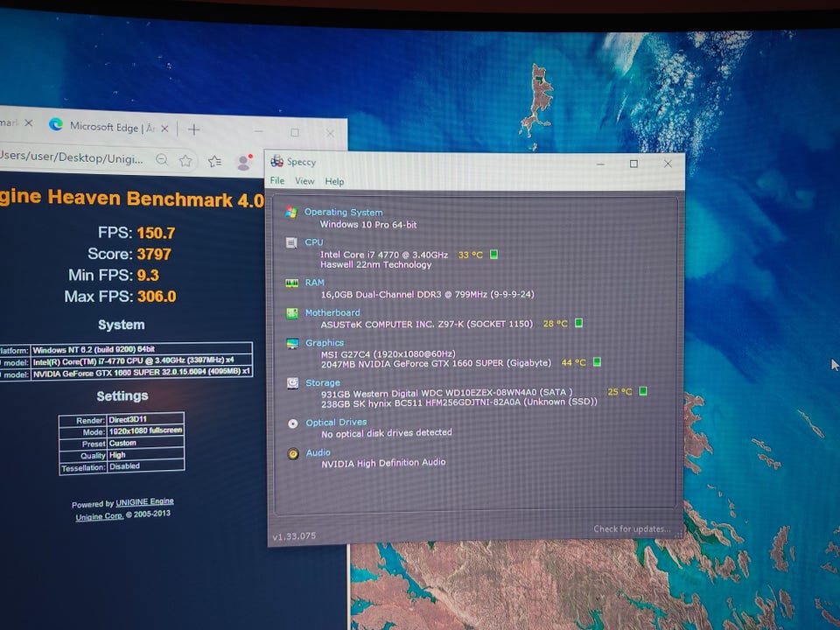Click the Check for updates link

click(632, 528)
